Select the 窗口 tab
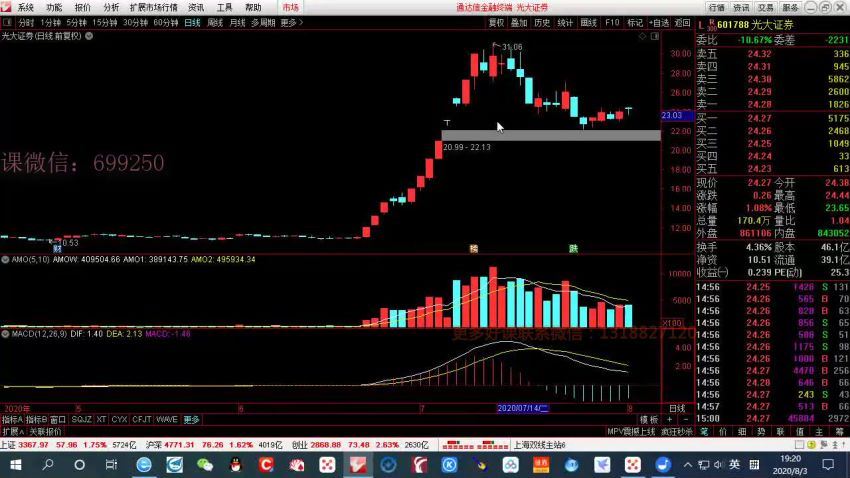850x478 pixels. coord(58,419)
